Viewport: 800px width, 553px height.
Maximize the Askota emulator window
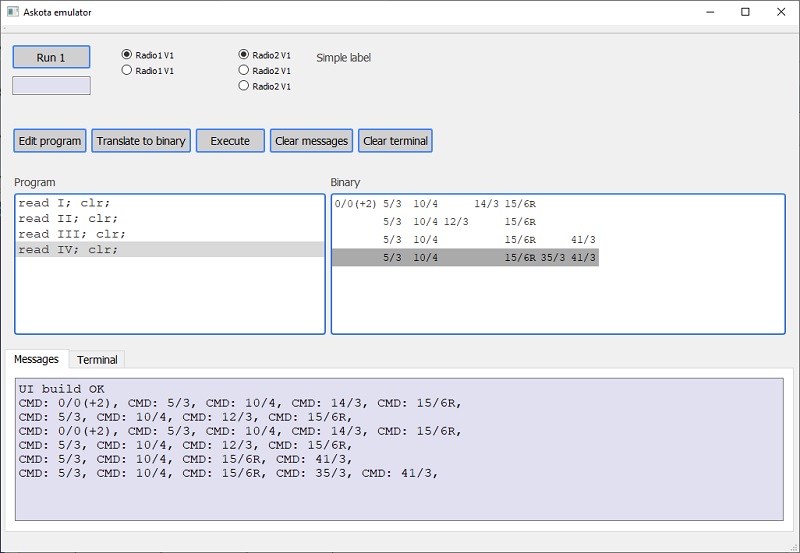click(x=745, y=12)
